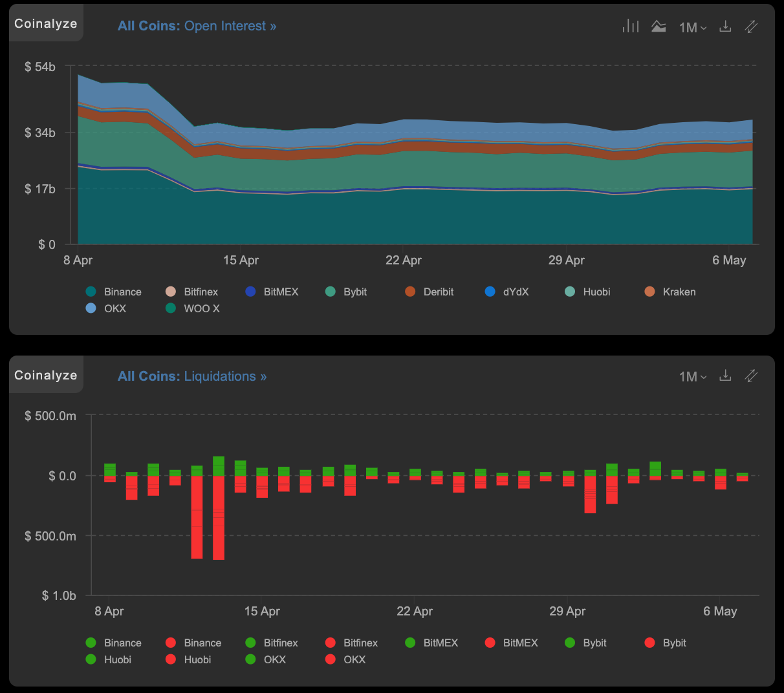
Task: Click the resize arrows icon on the Open Interest chart
Action: 751,26
